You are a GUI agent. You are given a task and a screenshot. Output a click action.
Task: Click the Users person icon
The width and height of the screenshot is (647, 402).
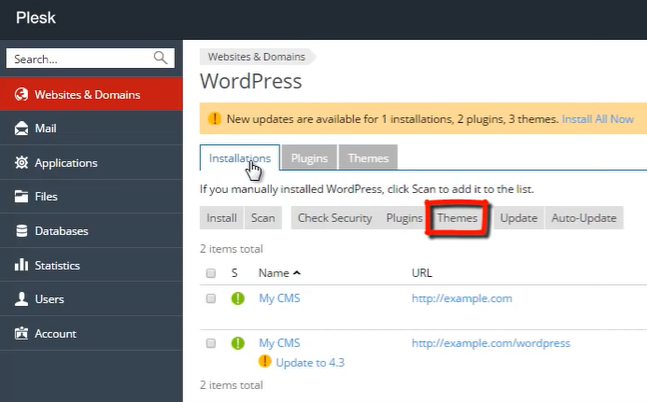tap(21, 299)
